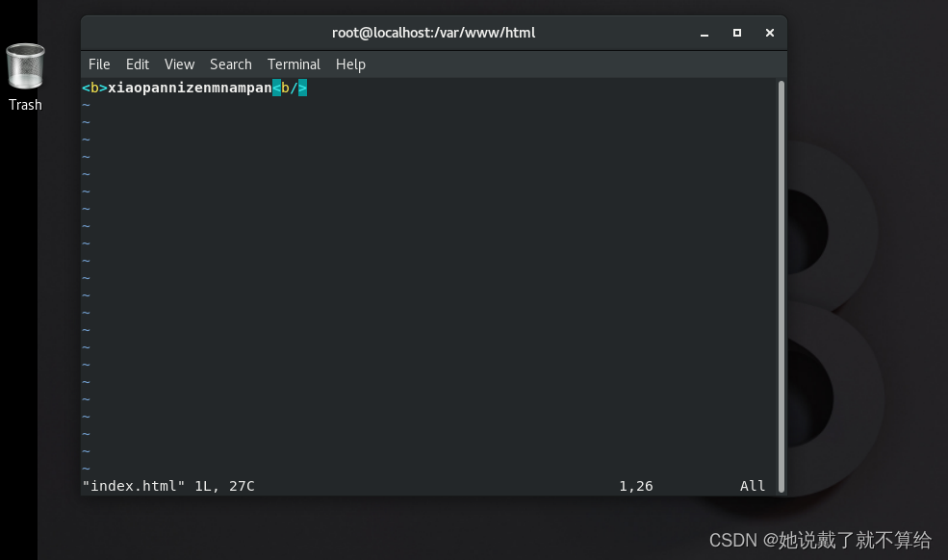Click the 1,26 cursor position indicator

[x=635, y=485]
